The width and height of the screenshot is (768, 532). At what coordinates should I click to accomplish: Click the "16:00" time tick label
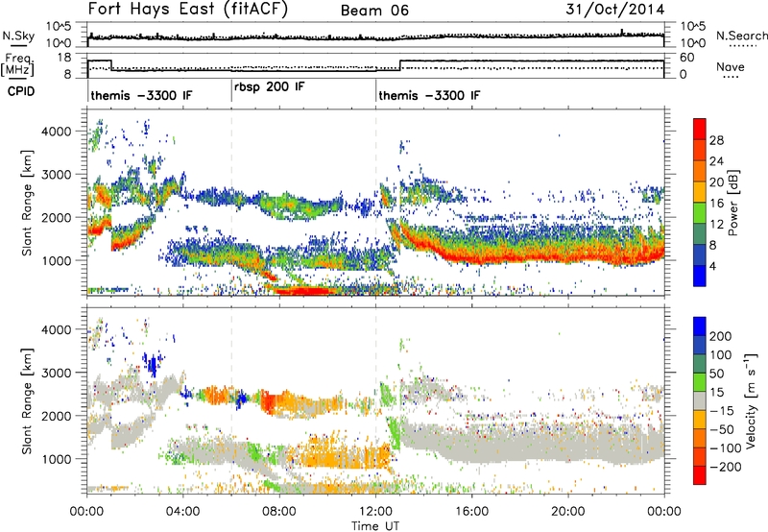(471, 512)
